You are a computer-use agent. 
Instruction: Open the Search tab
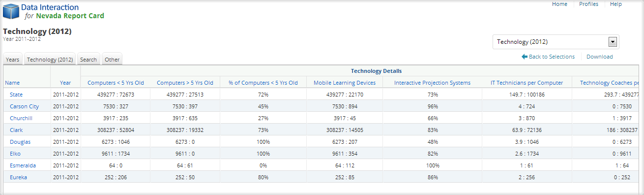[x=88, y=59]
